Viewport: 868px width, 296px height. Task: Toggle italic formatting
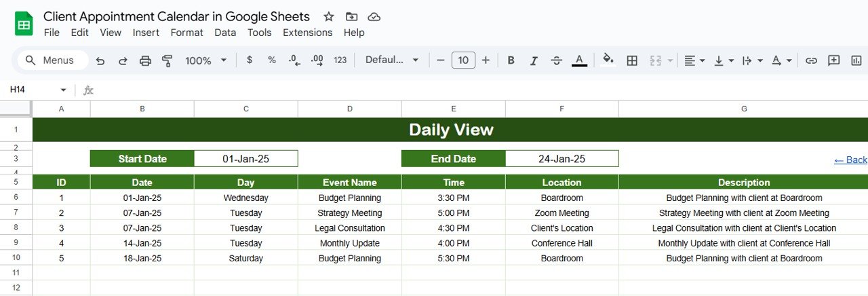(534, 60)
